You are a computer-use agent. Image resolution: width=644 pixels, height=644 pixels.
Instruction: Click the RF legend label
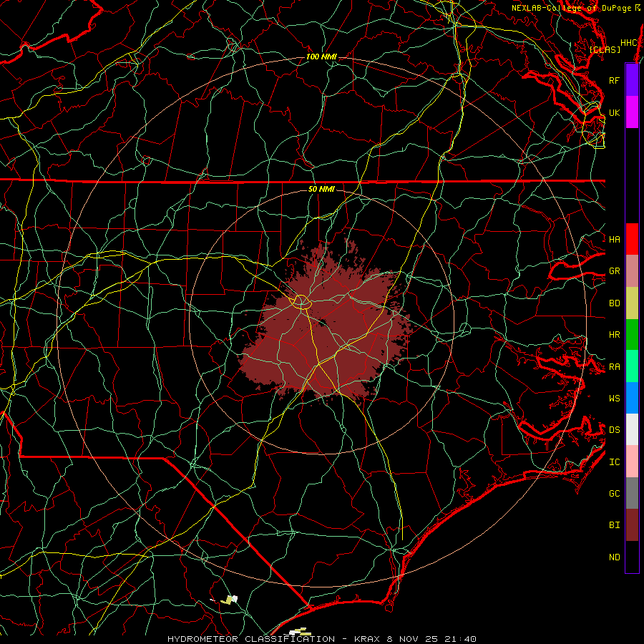pyautogui.click(x=615, y=81)
